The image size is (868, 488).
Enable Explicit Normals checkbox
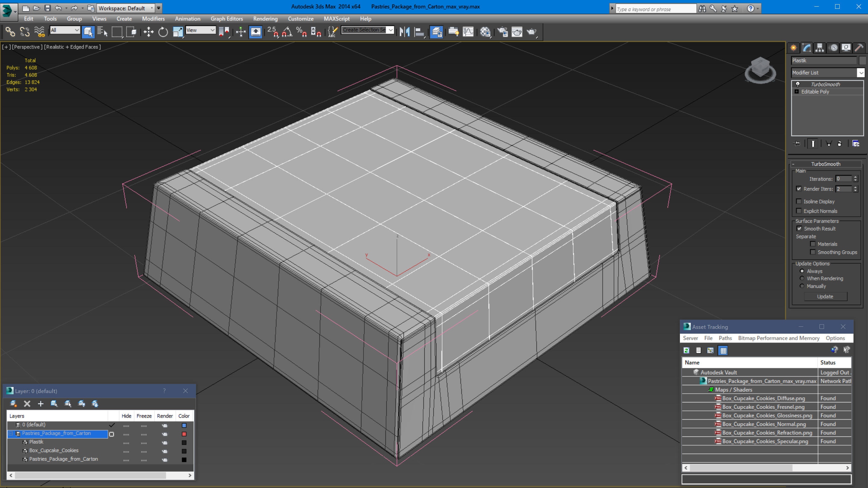click(799, 211)
